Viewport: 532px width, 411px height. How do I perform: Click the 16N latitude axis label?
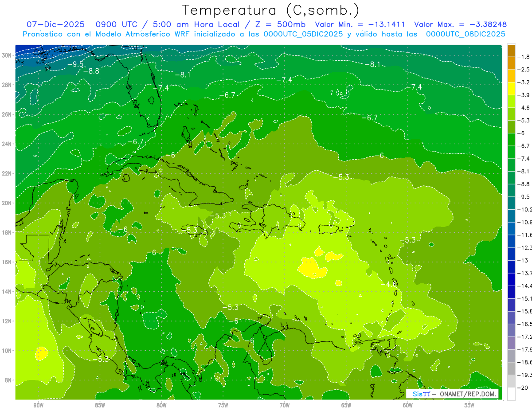(7, 262)
